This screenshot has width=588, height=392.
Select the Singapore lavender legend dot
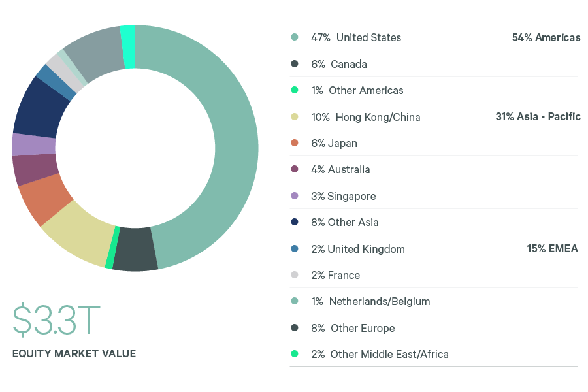coord(295,196)
